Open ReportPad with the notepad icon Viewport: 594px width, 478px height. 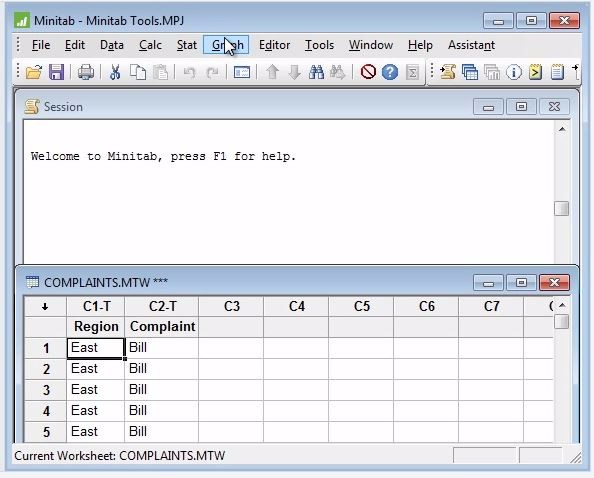(x=557, y=72)
